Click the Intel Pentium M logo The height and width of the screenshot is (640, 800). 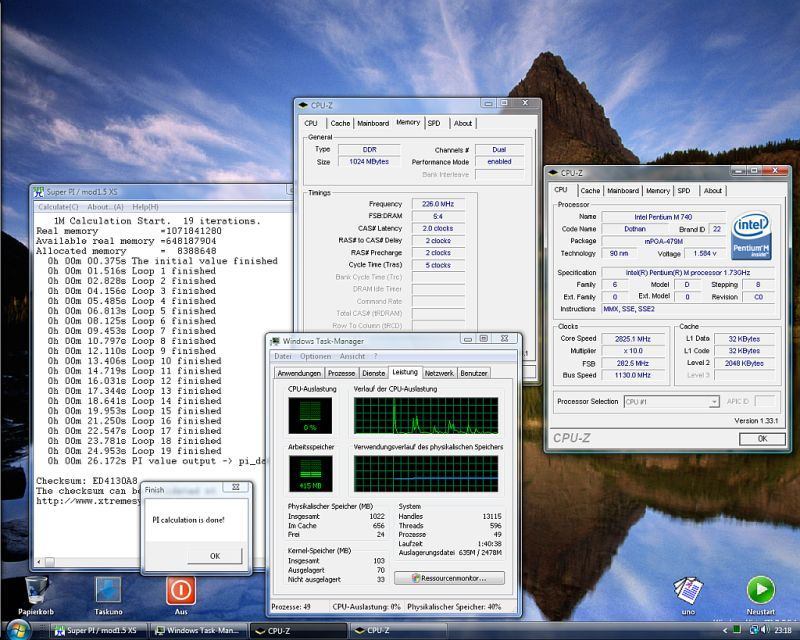(751, 236)
